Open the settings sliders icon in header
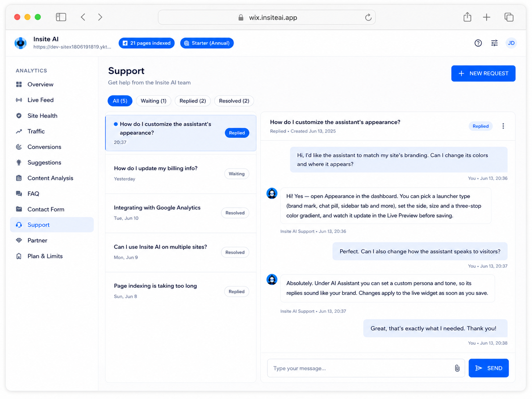This screenshot has width=532, height=399. pos(495,43)
